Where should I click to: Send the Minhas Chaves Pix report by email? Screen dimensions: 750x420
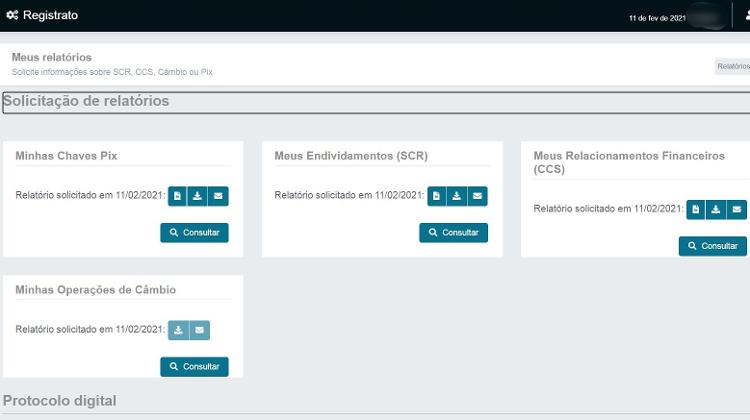[218, 196]
